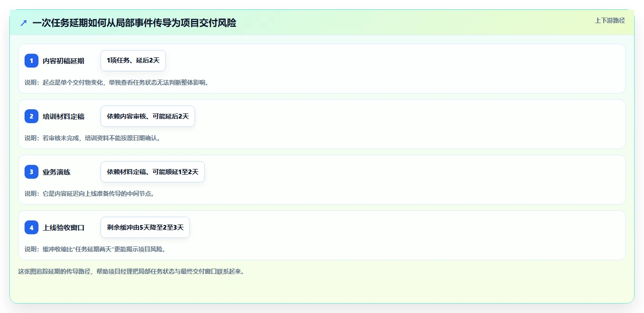Click the note starting 说明：起点是单个交付物变化
This screenshot has height=313, width=644.
coord(117,82)
